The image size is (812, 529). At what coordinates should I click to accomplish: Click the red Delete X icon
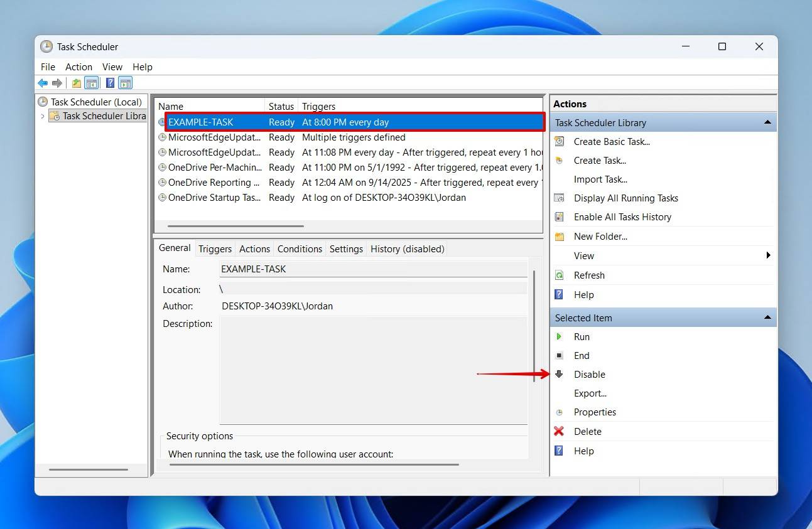point(560,431)
